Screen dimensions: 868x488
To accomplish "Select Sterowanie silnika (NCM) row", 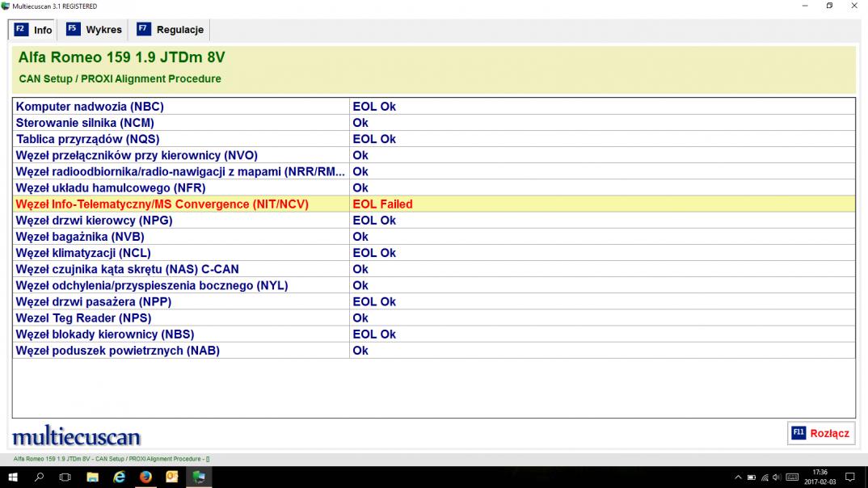I will pos(433,123).
